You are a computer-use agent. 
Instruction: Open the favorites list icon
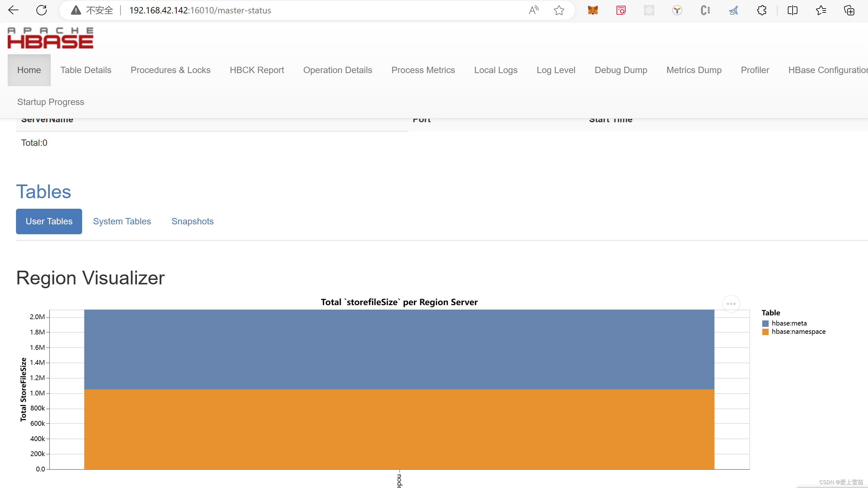pyautogui.click(x=821, y=10)
